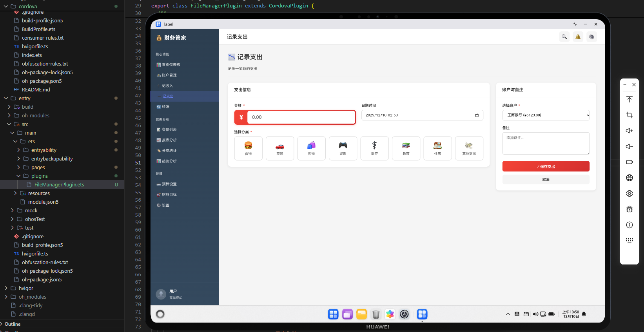Open the 选择账户 account dropdown
Screen dimensions: 644x332
(546, 115)
